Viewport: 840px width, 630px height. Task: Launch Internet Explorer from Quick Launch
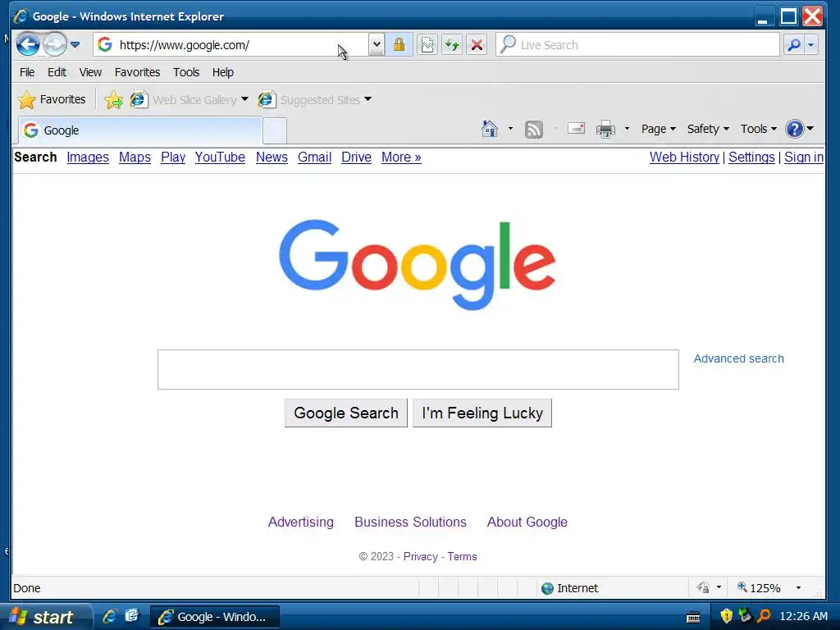pyautogui.click(x=110, y=616)
